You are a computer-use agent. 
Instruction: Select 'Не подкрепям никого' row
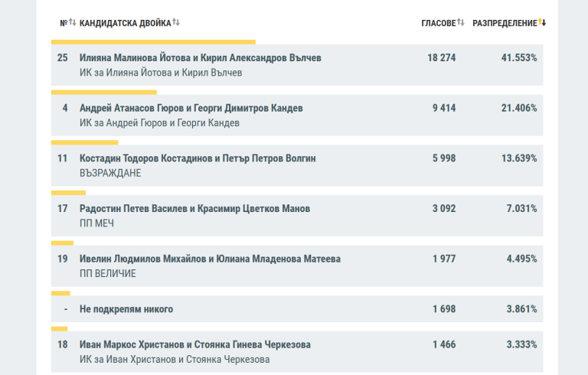click(297, 309)
